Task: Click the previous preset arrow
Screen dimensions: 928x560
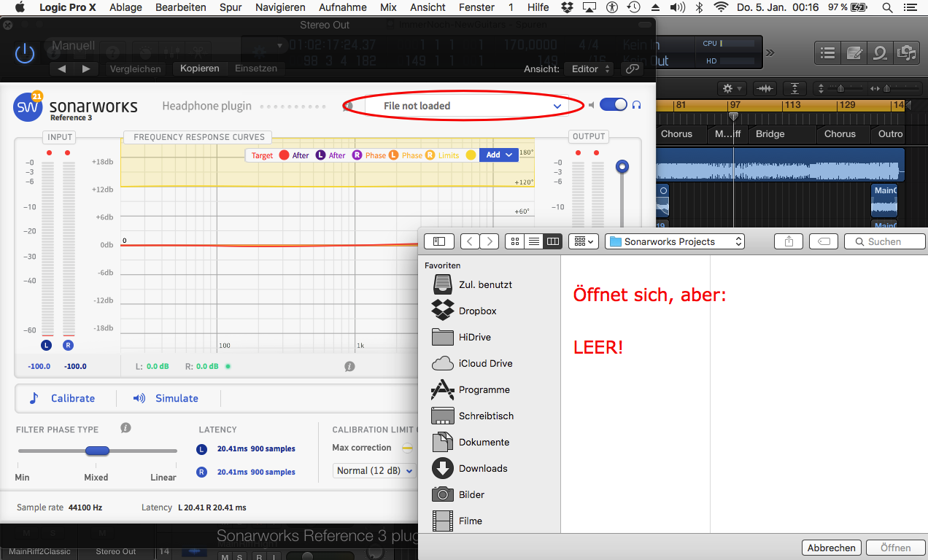Action: click(x=62, y=69)
